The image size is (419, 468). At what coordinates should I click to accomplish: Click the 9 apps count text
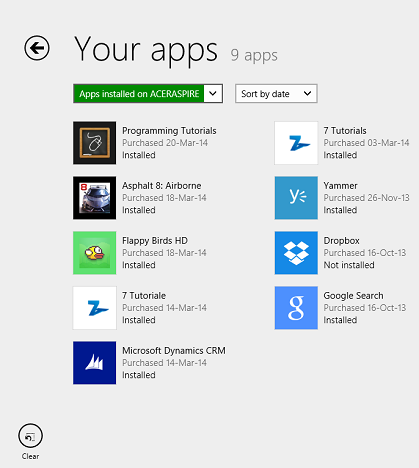coord(254,55)
